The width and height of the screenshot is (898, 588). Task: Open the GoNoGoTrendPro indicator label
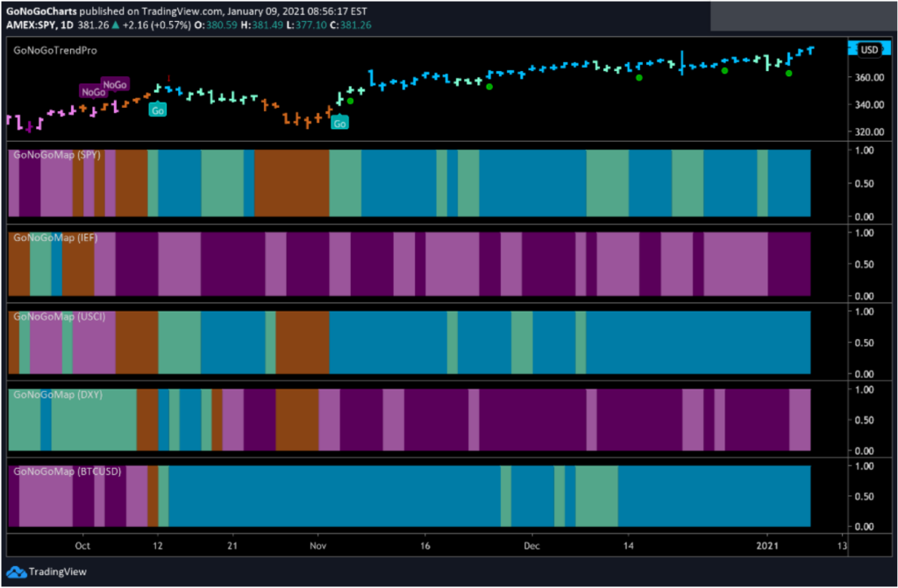[x=55, y=50]
